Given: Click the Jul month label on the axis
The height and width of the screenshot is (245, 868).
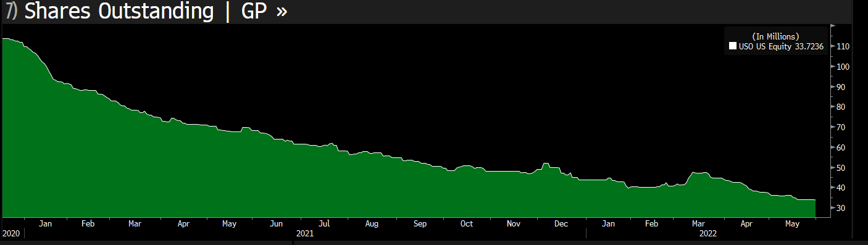Looking at the screenshot, I should (x=323, y=223).
